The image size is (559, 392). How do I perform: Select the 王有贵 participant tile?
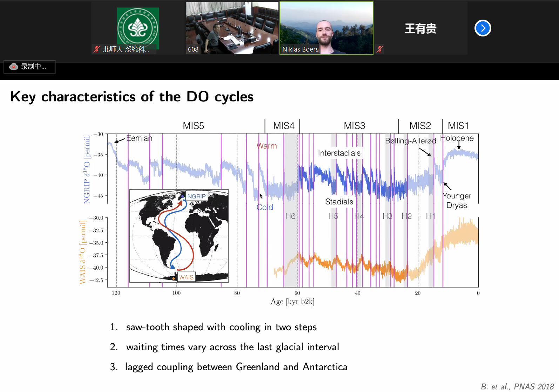[x=420, y=28]
